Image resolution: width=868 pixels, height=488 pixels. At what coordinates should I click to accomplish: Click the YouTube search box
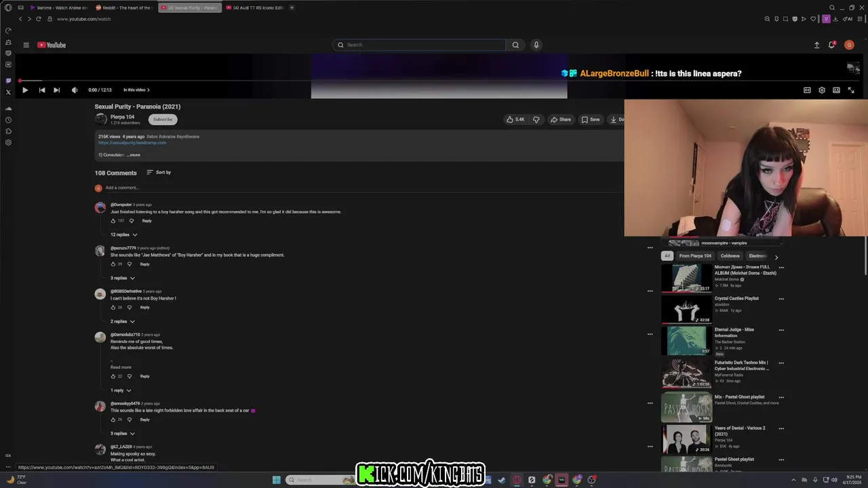tap(419, 45)
